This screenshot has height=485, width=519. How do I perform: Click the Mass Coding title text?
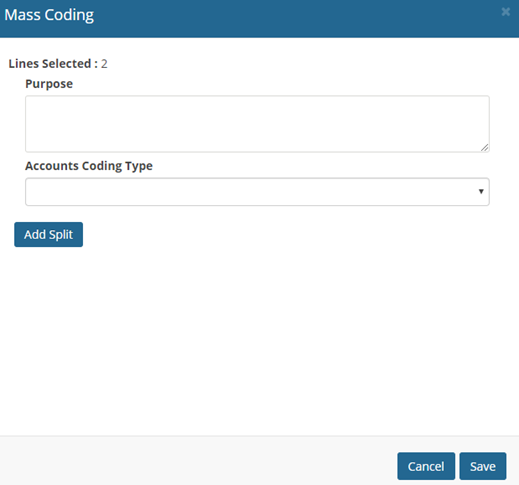(x=49, y=15)
